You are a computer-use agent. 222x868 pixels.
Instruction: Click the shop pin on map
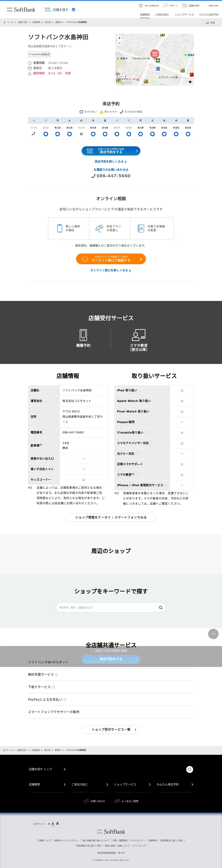pyautogui.click(x=154, y=54)
